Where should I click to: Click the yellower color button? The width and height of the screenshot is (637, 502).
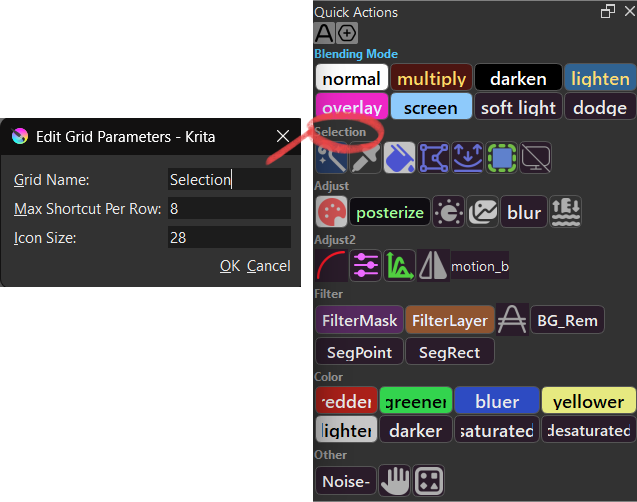coord(589,400)
